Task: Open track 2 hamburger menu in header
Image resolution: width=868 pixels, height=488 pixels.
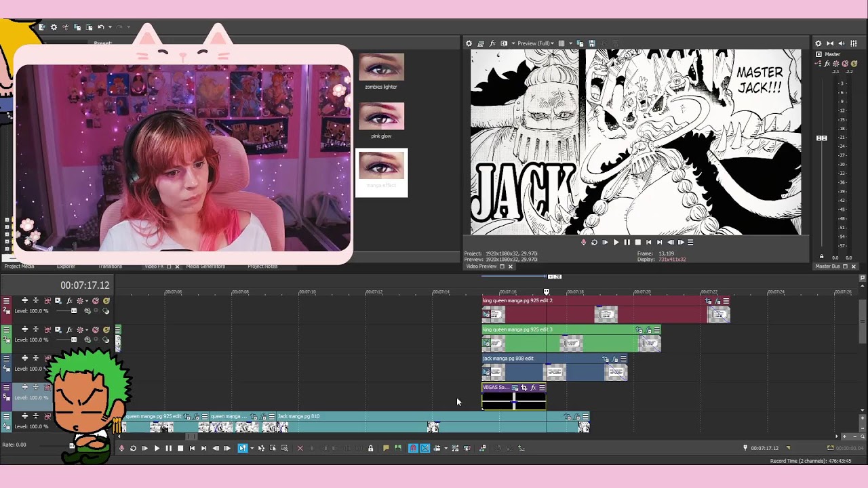Action: click(x=6, y=301)
